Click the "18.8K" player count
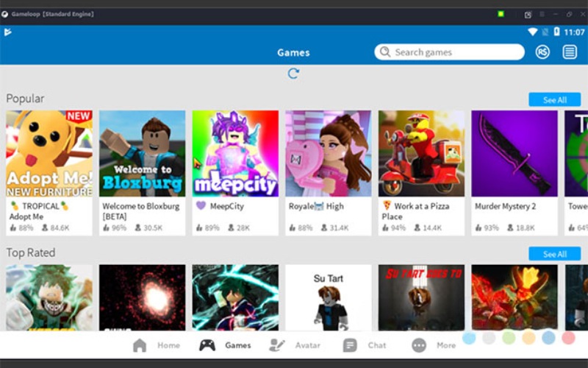 pyautogui.click(x=525, y=228)
